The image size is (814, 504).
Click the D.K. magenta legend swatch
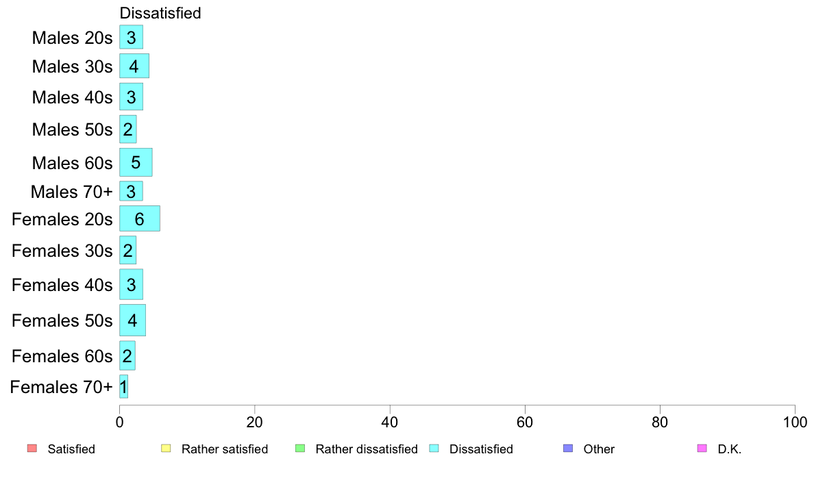coord(702,449)
